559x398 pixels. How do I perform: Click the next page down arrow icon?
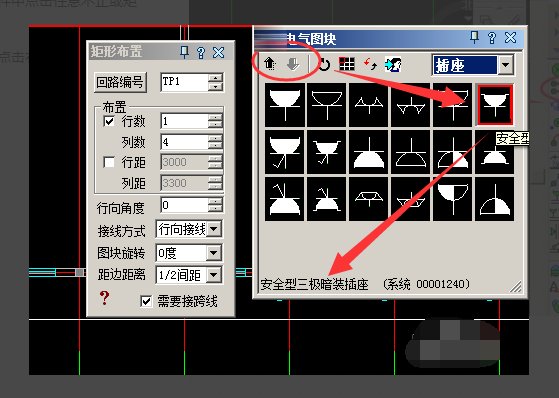293,65
